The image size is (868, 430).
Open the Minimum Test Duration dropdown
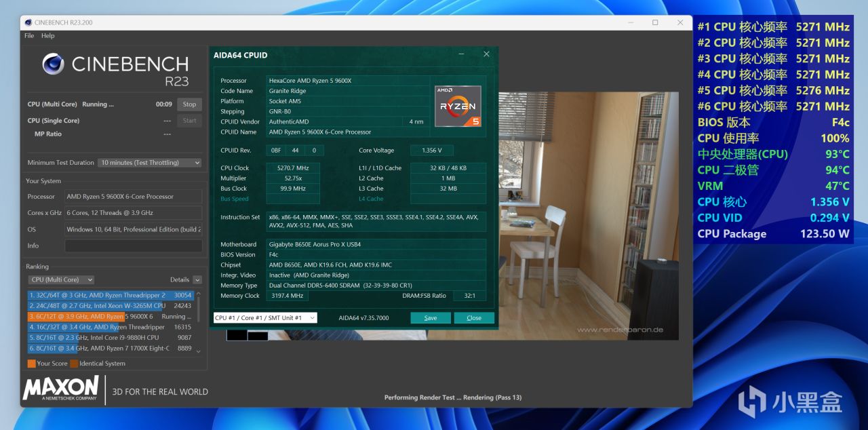[x=151, y=163]
